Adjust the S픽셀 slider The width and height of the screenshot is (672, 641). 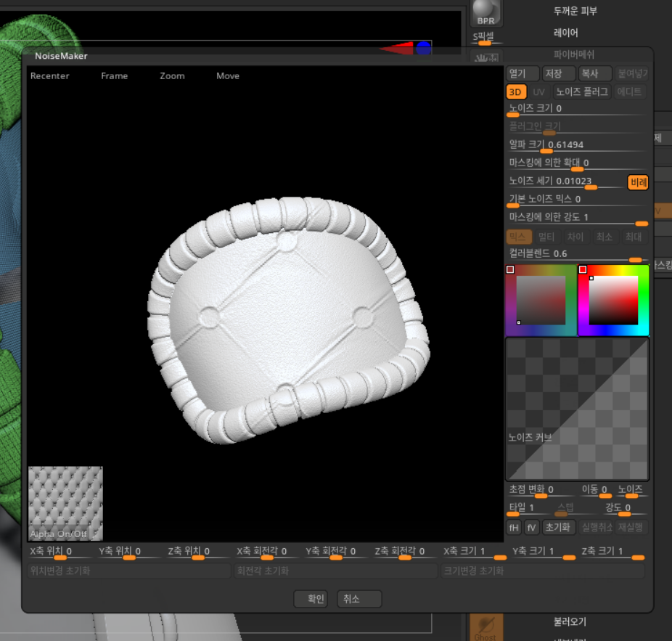pos(486,38)
